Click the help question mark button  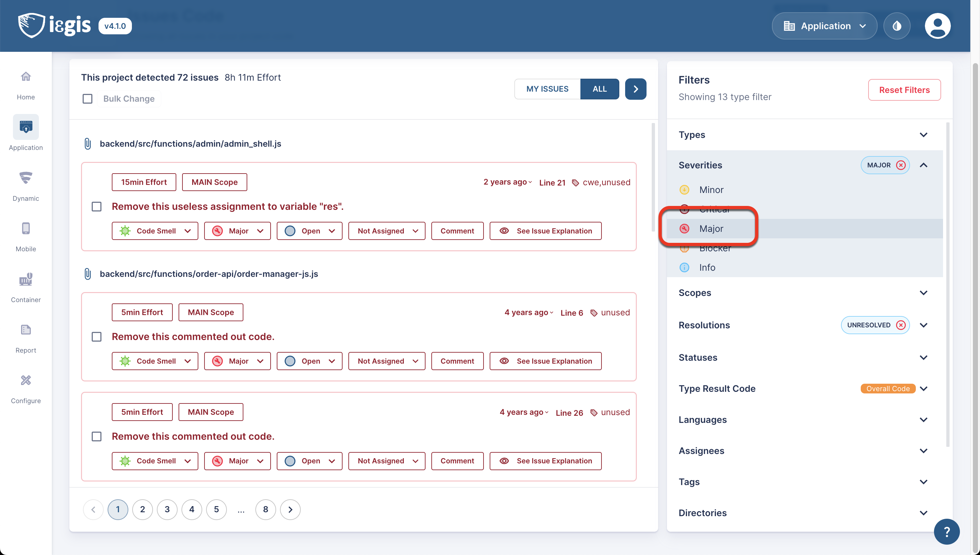946,531
